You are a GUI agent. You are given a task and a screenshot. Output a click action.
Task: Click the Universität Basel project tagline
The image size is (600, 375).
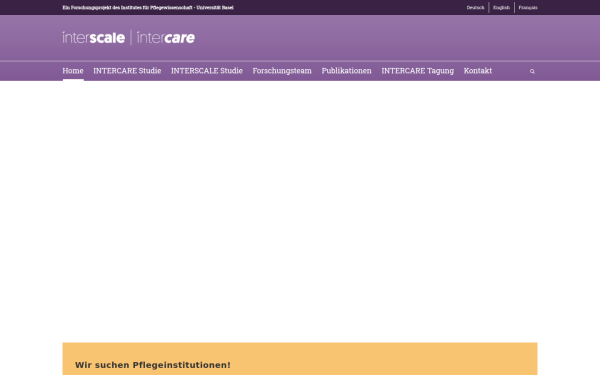tap(148, 8)
